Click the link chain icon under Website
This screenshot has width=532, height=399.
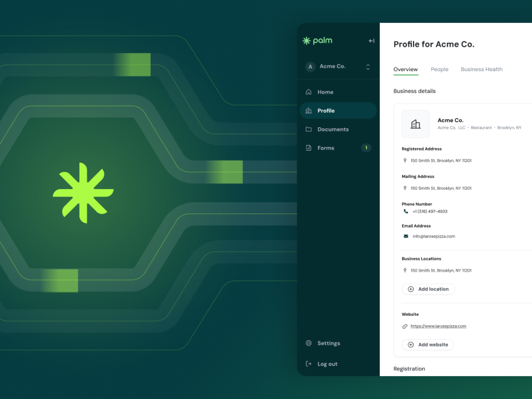[x=405, y=327]
